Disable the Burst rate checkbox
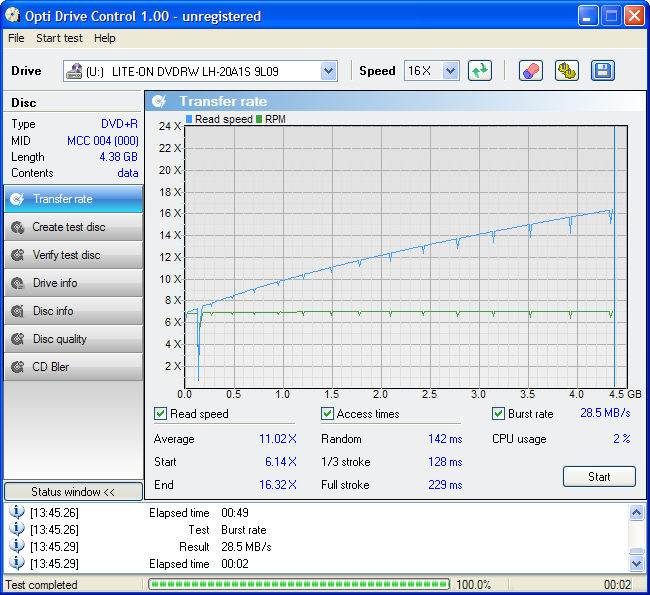 [x=499, y=414]
